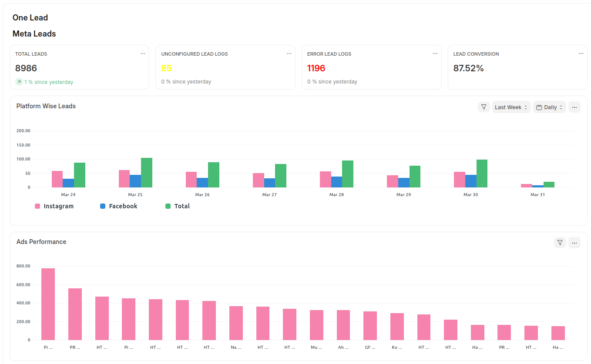Click the 400.00 y-axis value
The width and height of the screenshot is (591, 364).
click(x=24, y=303)
